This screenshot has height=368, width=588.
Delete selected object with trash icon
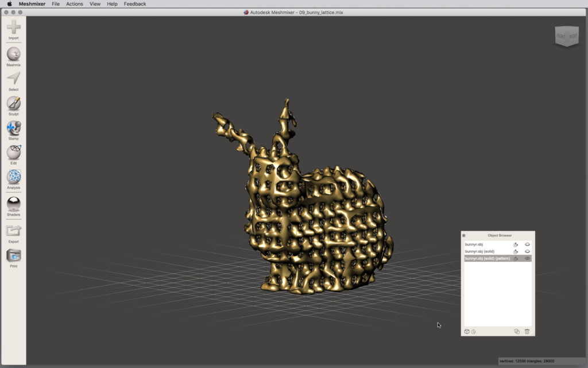click(527, 331)
